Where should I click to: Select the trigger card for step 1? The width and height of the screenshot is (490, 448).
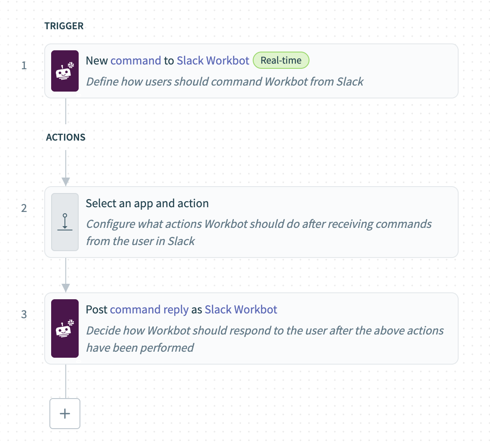click(251, 71)
